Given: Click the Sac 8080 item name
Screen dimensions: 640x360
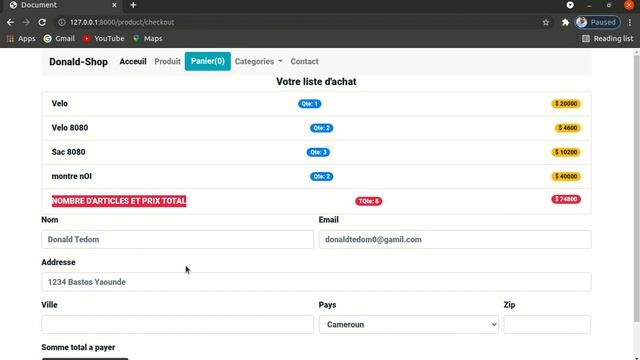Looking at the screenshot, I should [x=69, y=152].
